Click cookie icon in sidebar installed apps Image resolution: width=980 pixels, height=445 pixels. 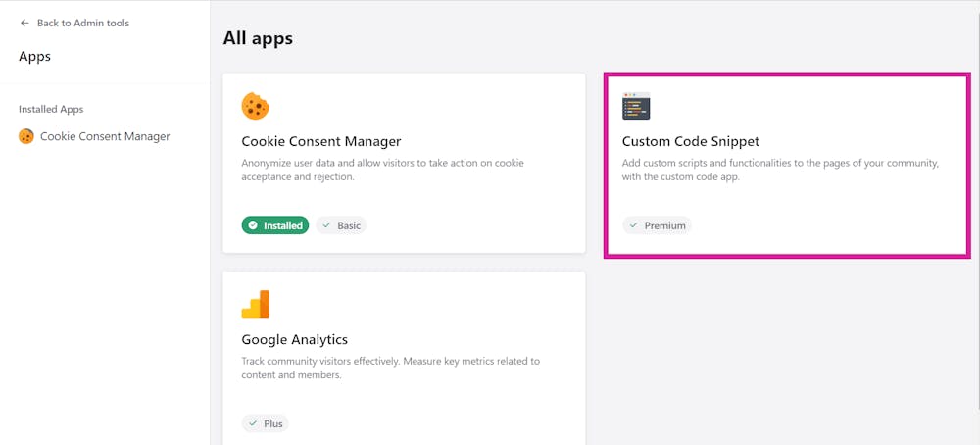click(26, 137)
